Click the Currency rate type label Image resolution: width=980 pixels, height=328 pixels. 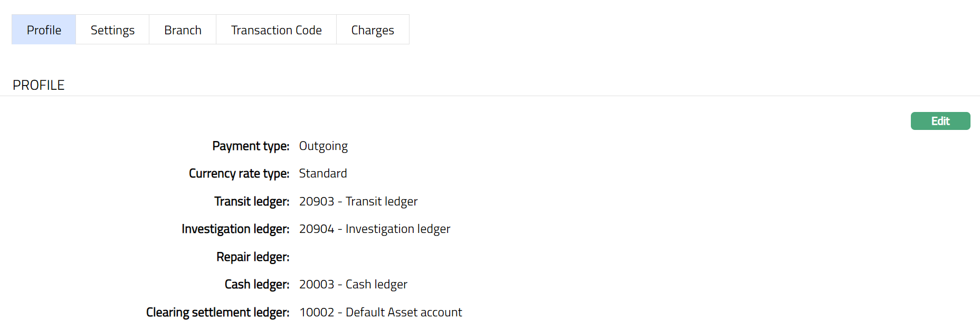(x=239, y=174)
